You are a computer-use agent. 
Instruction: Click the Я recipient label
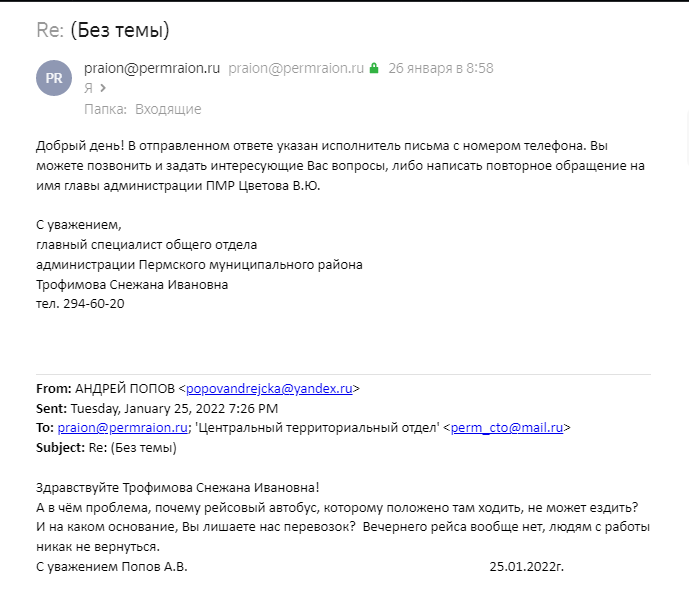coord(88,88)
